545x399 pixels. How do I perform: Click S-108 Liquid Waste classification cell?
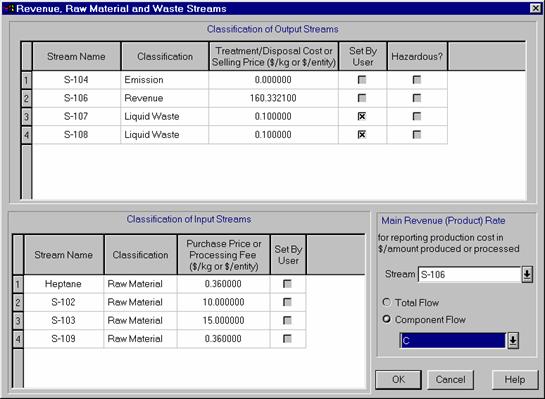click(x=165, y=135)
